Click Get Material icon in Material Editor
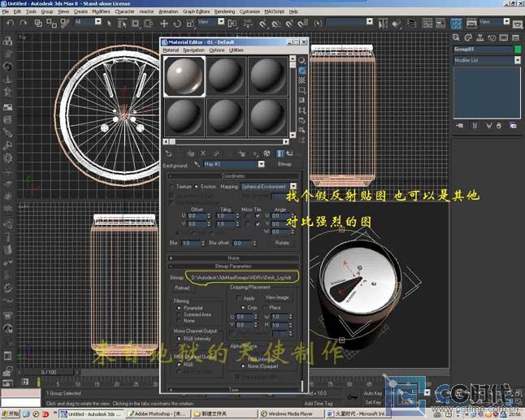525x420 pixels. tap(169, 154)
